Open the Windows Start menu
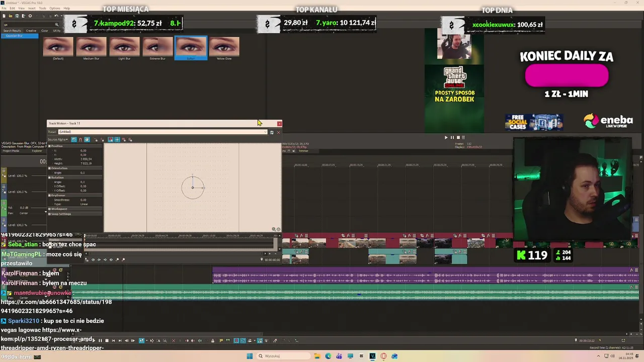The height and width of the screenshot is (362, 644). pyautogui.click(x=250, y=356)
